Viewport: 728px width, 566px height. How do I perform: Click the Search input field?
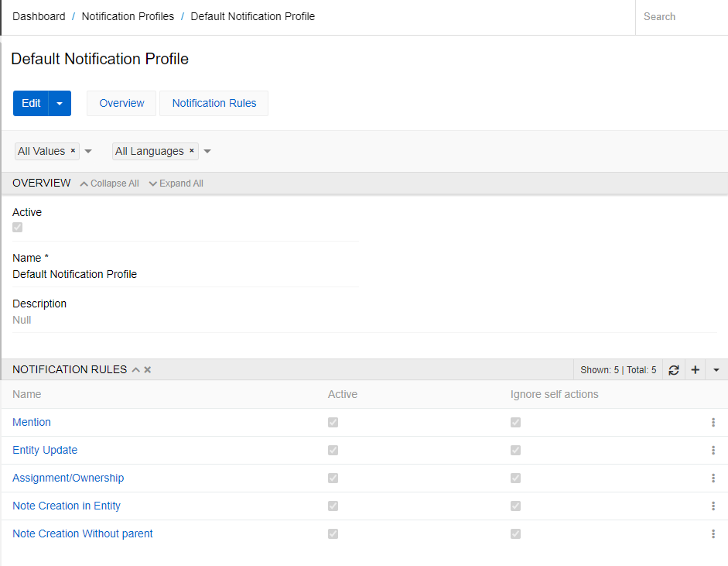tap(681, 16)
